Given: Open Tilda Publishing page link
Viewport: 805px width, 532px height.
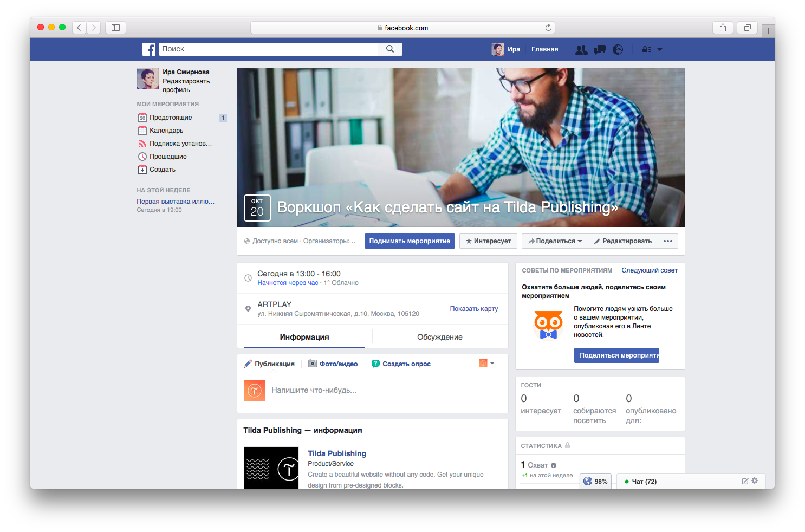Looking at the screenshot, I should click(x=337, y=453).
